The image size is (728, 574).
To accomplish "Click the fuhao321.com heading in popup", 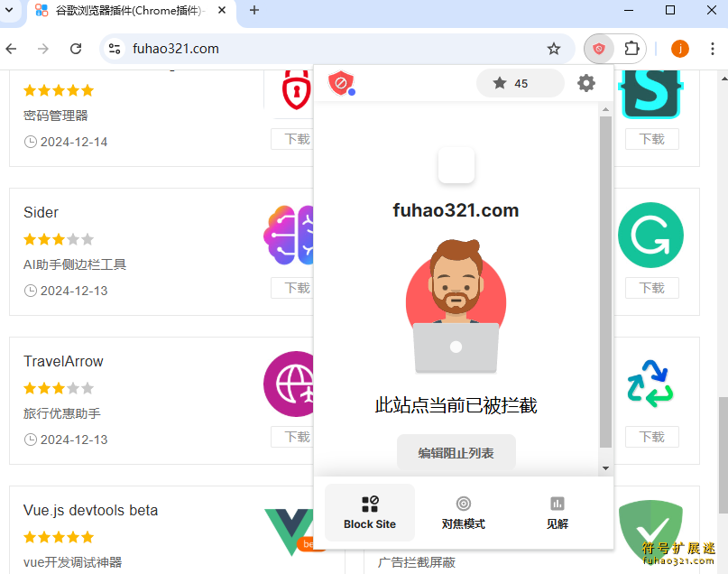I will tap(456, 210).
